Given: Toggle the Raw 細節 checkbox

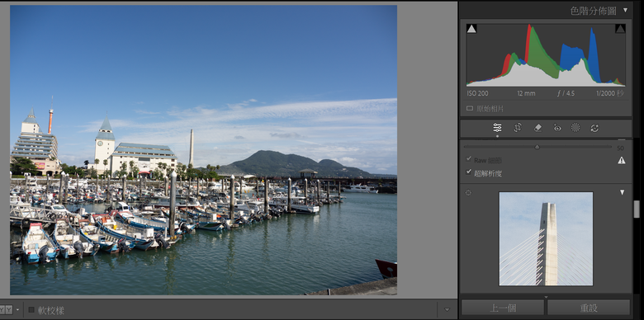Looking at the screenshot, I should tap(469, 159).
